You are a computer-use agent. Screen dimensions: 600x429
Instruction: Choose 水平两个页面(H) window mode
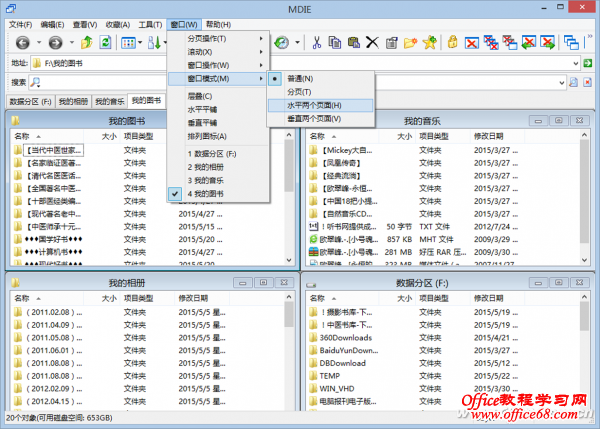pyautogui.click(x=320, y=105)
